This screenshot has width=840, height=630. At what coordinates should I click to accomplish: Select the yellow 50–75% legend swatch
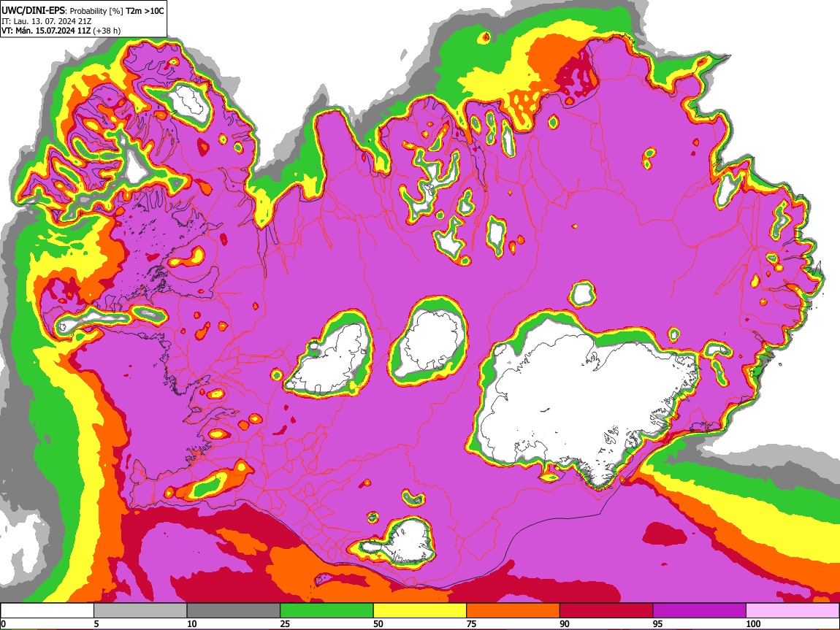coord(420,610)
